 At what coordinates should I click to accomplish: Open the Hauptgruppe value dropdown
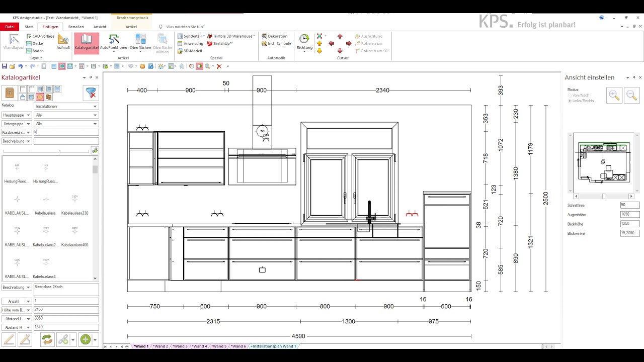click(x=66, y=115)
